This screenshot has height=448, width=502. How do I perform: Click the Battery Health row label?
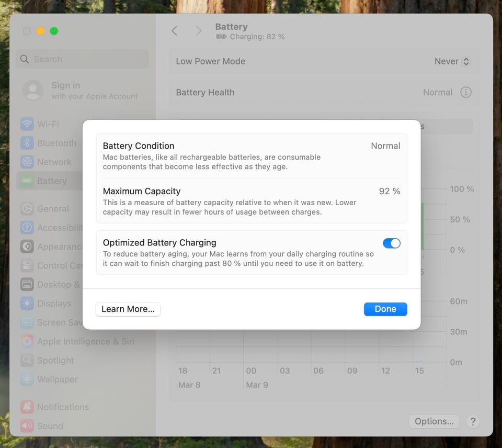(x=205, y=92)
